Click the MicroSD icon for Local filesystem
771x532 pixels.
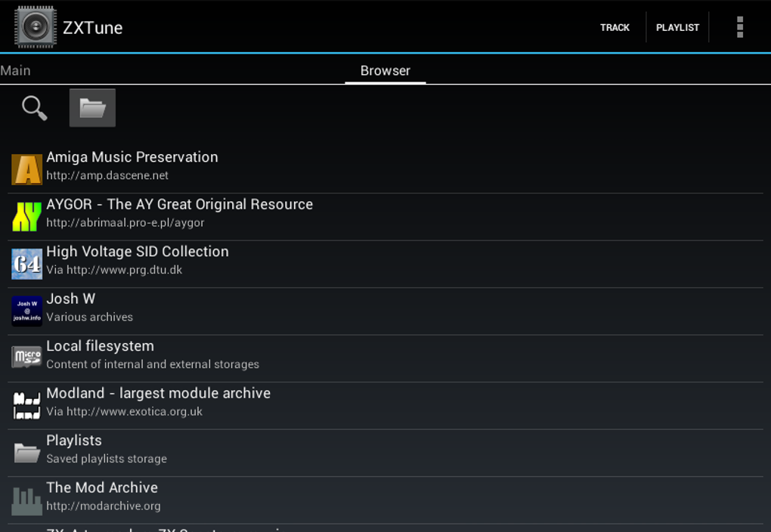click(x=26, y=357)
